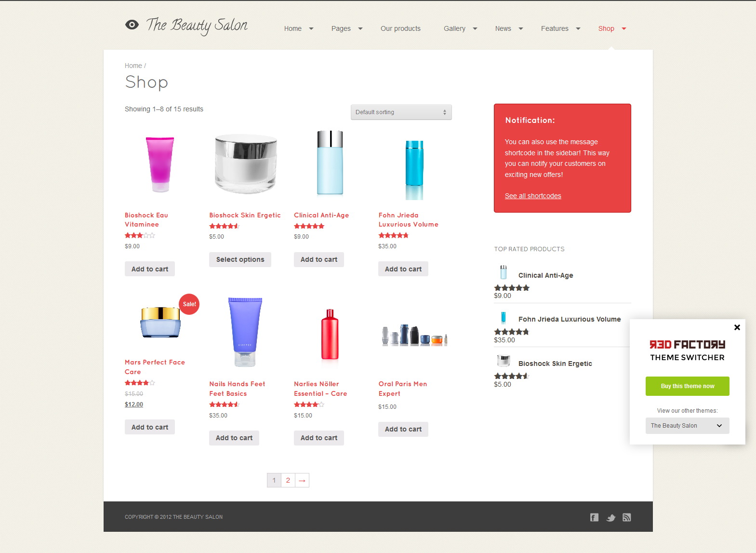The width and height of the screenshot is (756, 553).
Task: View the Oral Paris Men Expert image
Action: 414,335
